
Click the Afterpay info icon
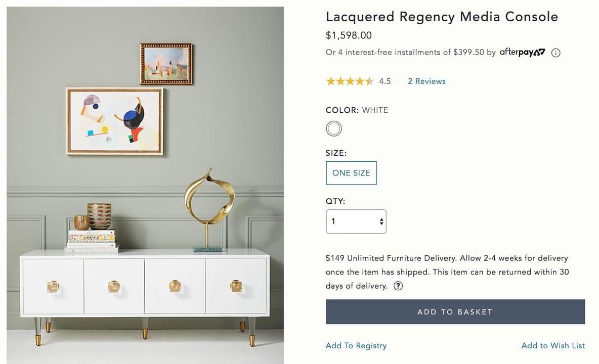pos(555,53)
